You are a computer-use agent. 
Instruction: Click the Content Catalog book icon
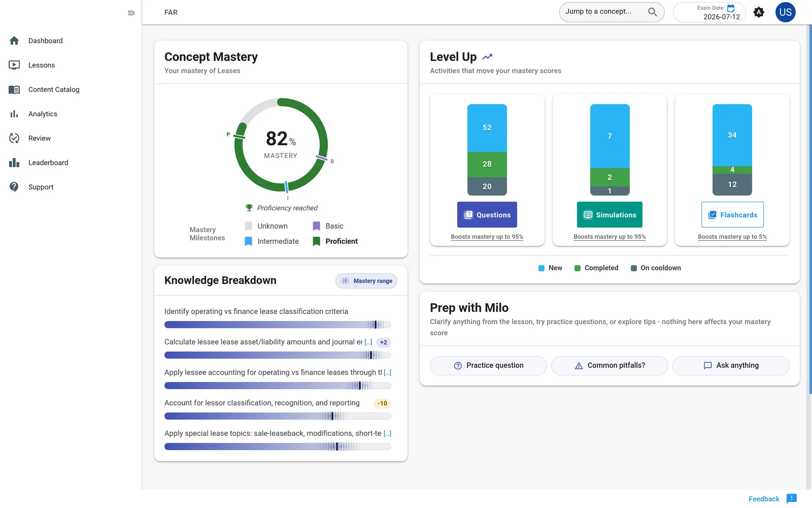point(14,89)
